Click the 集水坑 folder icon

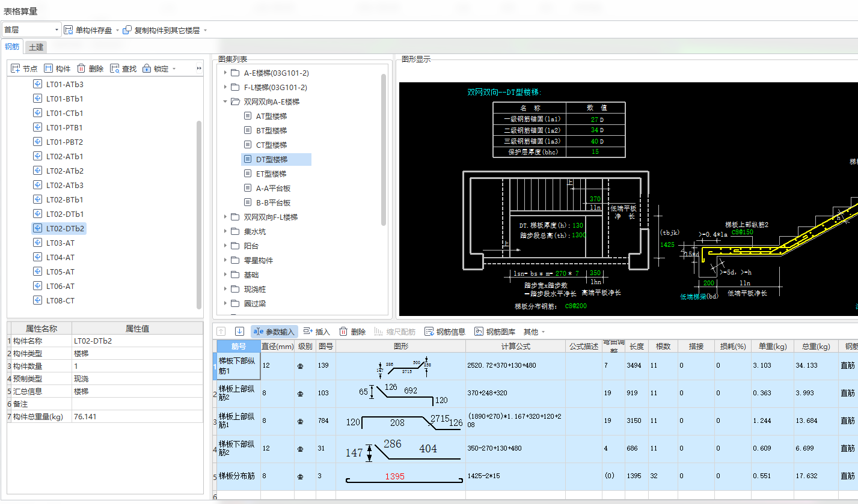tap(236, 231)
